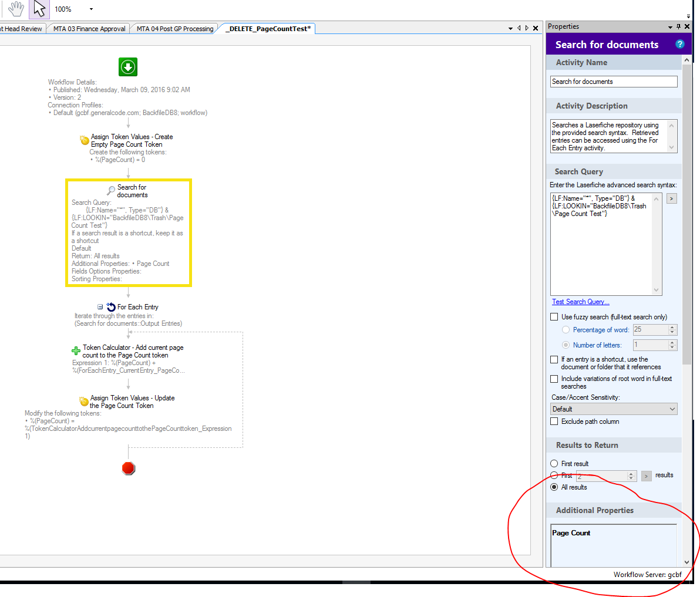Select the arrow pointer tool

pos(39,9)
